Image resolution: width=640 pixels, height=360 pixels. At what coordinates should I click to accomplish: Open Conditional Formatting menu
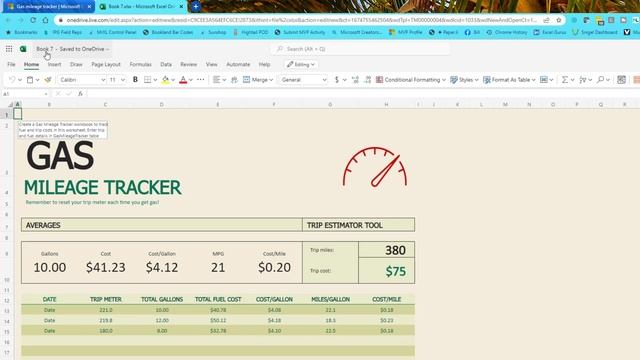click(411, 80)
